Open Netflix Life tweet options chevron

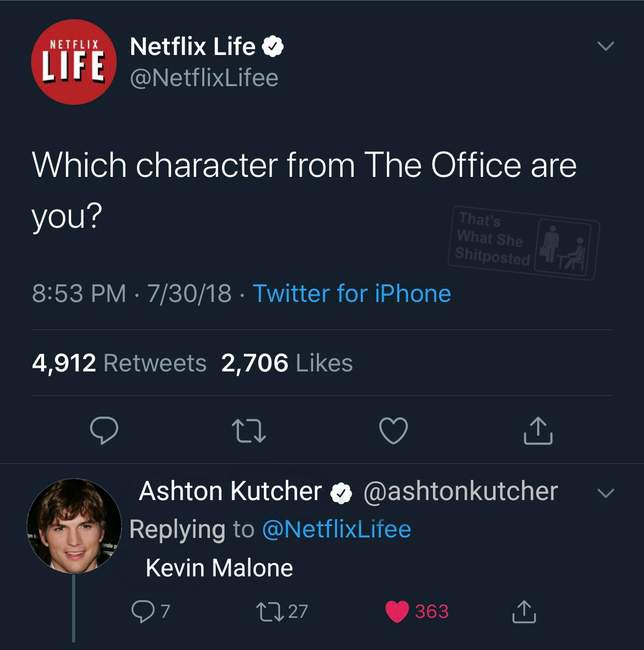coord(606,46)
